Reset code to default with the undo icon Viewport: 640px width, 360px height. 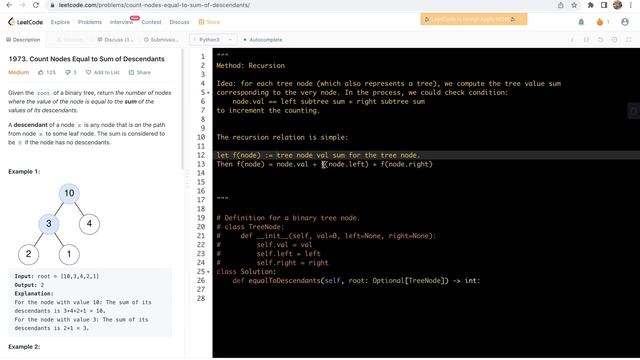click(x=600, y=40)
